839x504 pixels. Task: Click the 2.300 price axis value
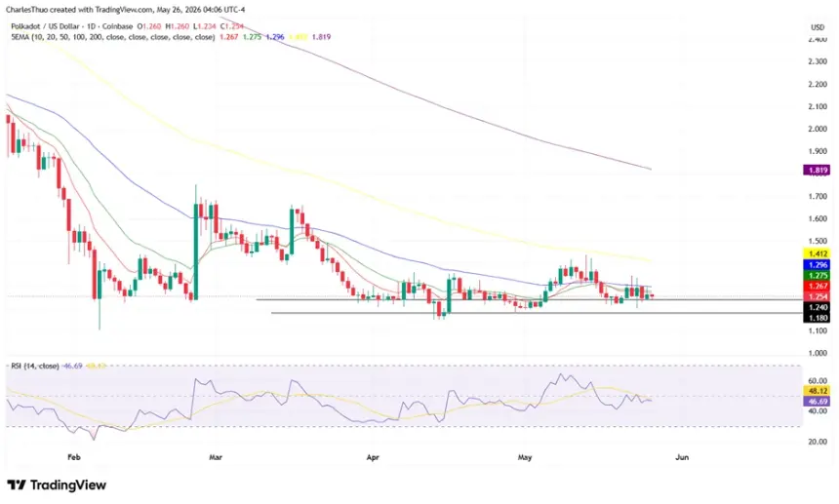pos(819,62)
